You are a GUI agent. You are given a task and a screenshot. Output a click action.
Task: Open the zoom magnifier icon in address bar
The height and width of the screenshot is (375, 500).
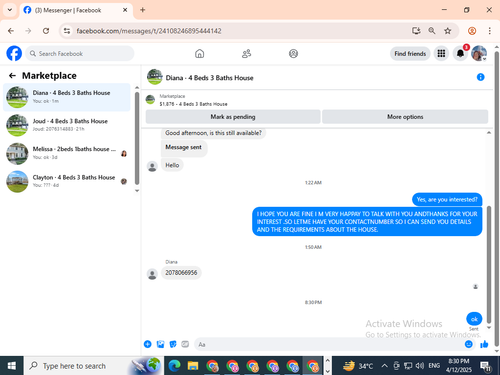point(432,31)
